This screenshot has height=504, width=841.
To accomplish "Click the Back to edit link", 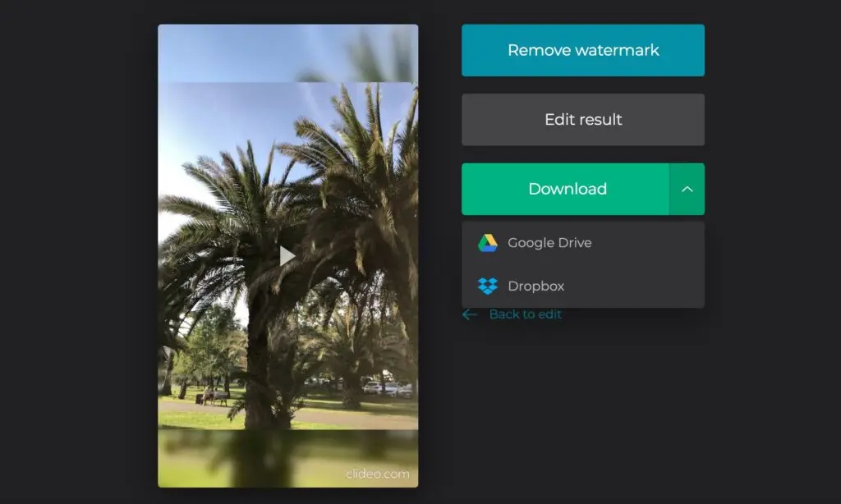I will pyautogui.click(x=525, y=314).
